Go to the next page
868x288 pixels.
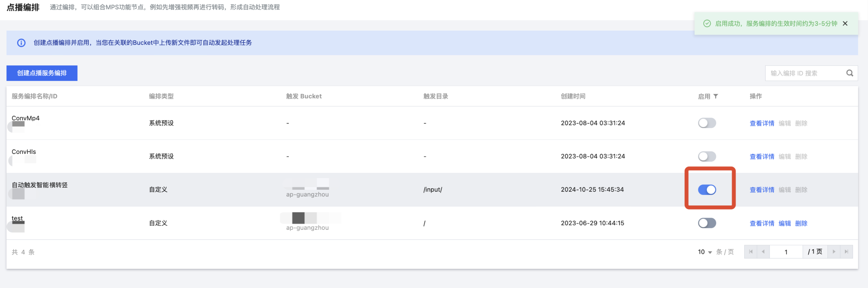coord(834,252)
